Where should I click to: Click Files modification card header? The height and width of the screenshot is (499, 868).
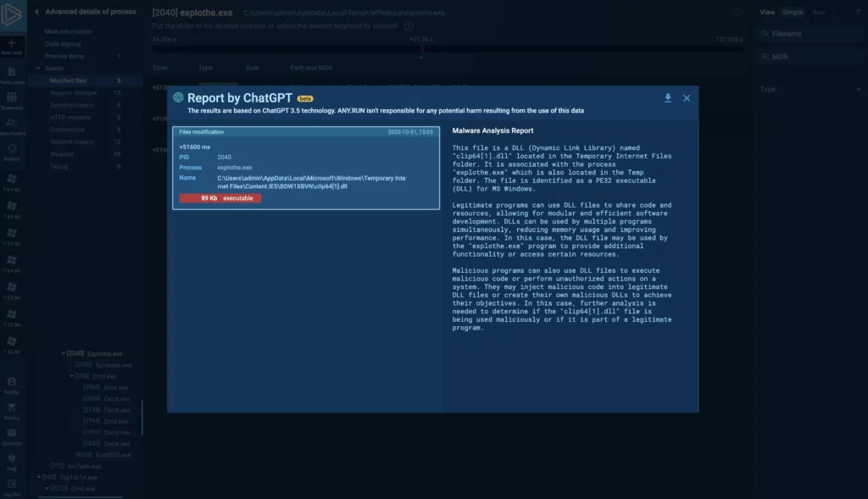tap(306, 131)
